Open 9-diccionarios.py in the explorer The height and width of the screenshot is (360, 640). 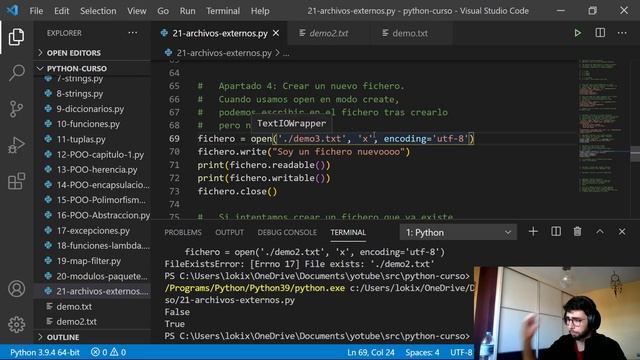pyautogui.click(x=90, y=109)
